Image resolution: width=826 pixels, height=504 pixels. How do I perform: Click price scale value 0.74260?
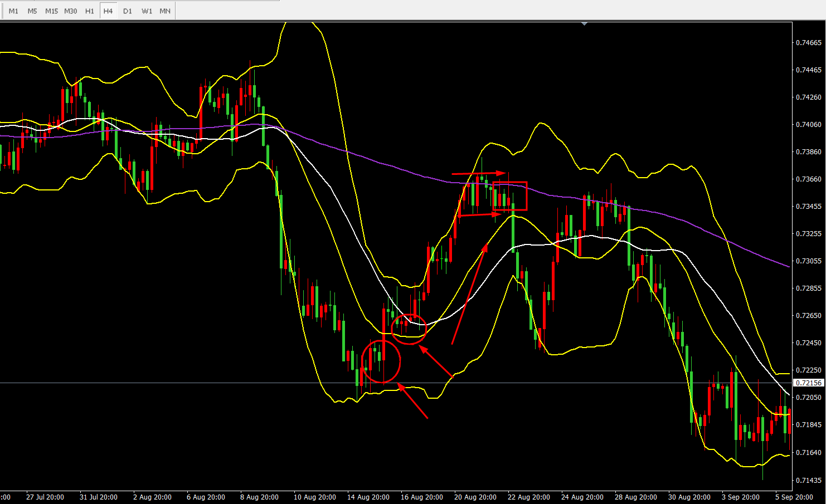[x=808, y=97]
